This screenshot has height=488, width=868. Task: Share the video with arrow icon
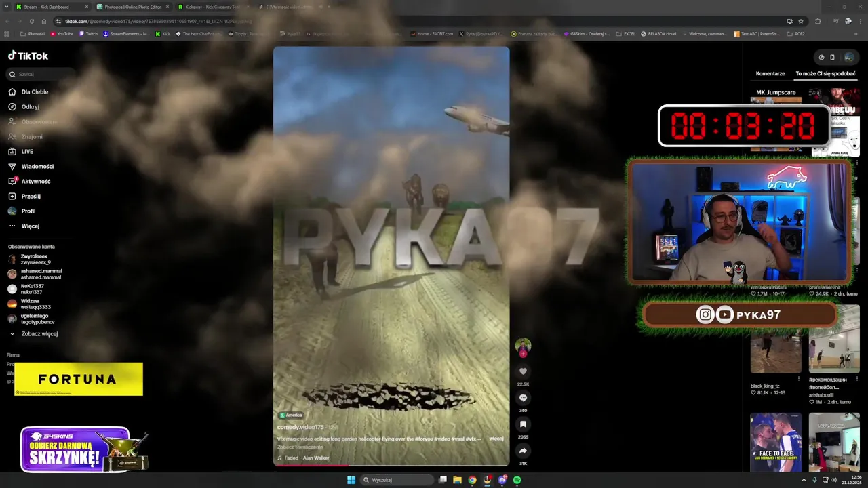(523, 451)
